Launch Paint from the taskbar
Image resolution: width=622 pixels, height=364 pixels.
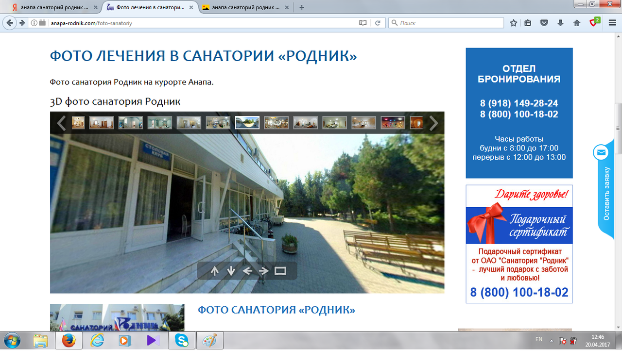point(209,341)
